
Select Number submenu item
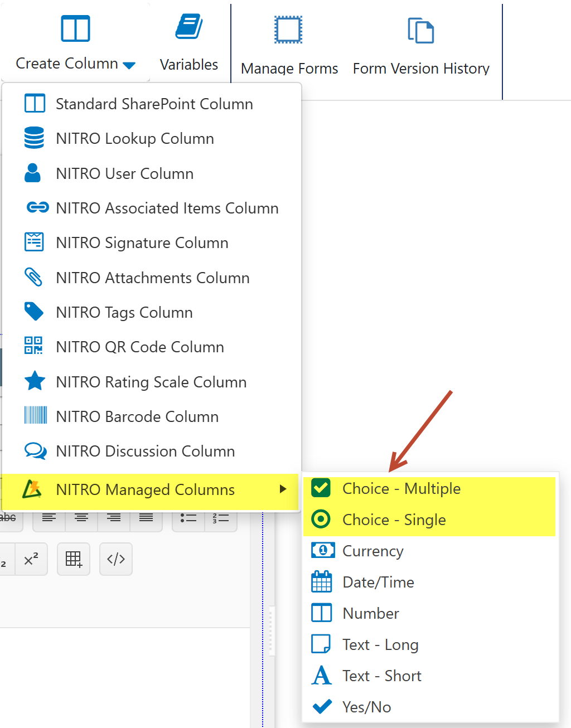[x=429, y=613]
